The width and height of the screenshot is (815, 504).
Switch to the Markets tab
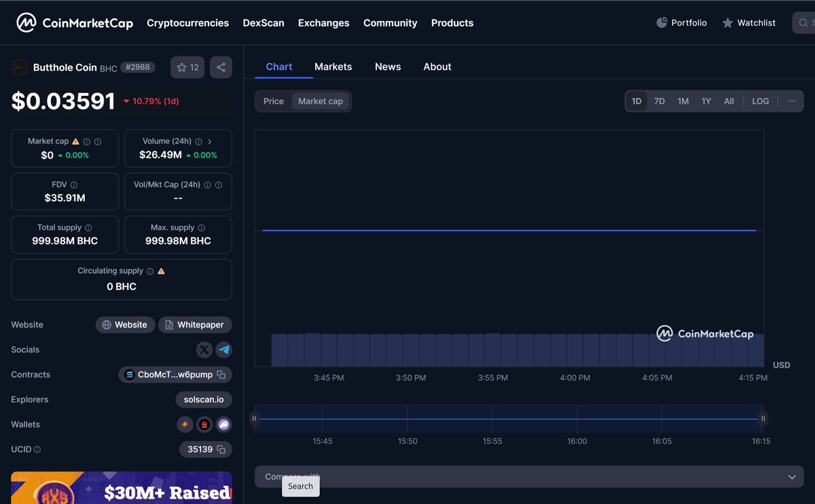pos(333,67)
